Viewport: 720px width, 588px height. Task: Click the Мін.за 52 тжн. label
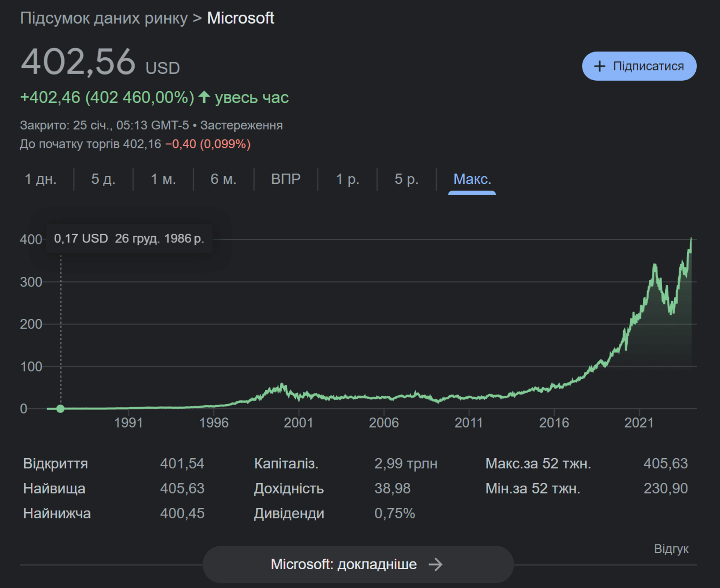pos(533,488)
